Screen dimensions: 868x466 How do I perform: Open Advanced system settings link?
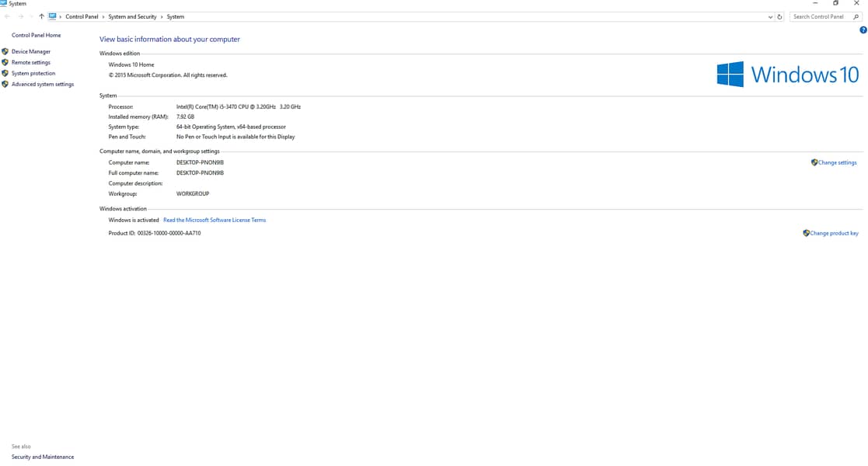coord(43,85)
